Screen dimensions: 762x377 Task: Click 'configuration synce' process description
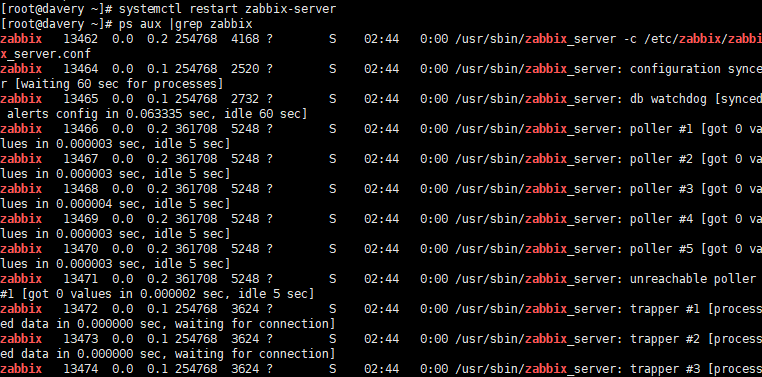[x=696, y=69]
